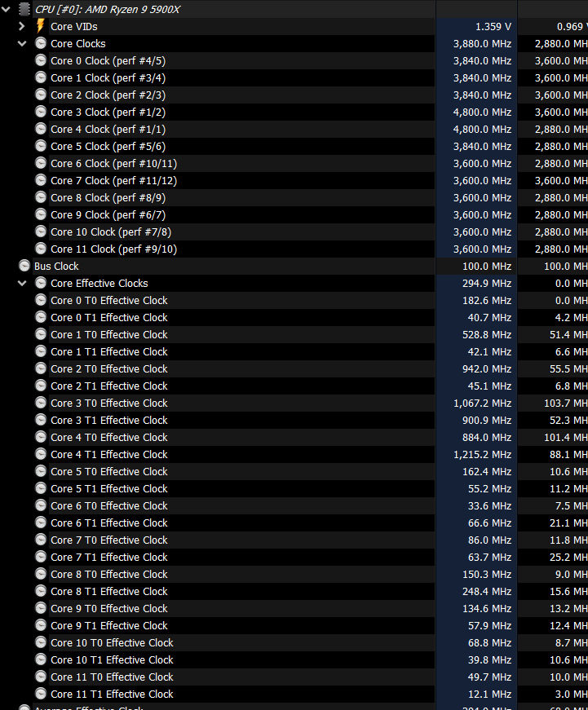Click the icon for Core 6 T0 Effective Clock

click(x=41, y=505)
